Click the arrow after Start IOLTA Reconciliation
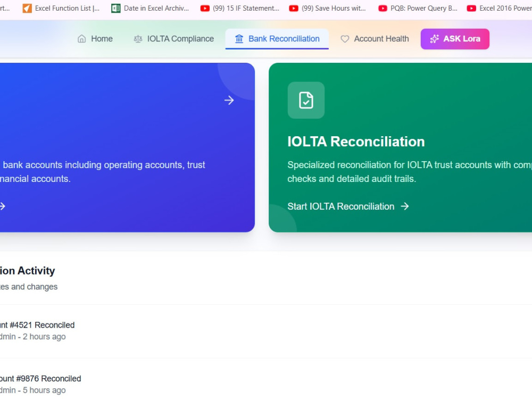The height and width of the screenshot is (399, 532). click(x=405, y=206)
